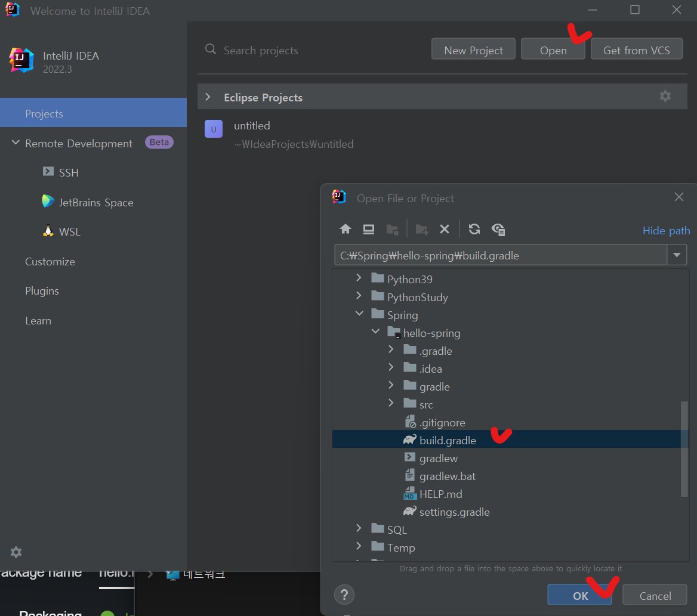
Task: Click the SSH terminal icon
Action: [48, 171]
